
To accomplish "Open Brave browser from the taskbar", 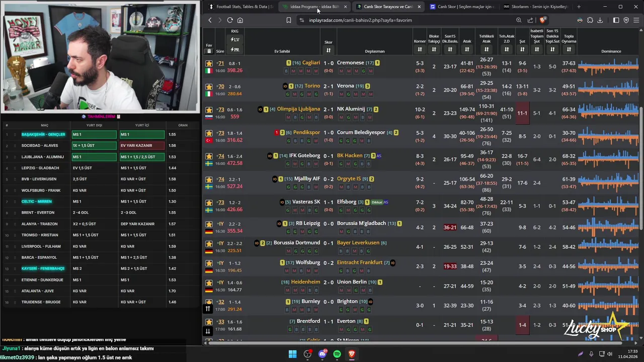I will tap(352, 354).
